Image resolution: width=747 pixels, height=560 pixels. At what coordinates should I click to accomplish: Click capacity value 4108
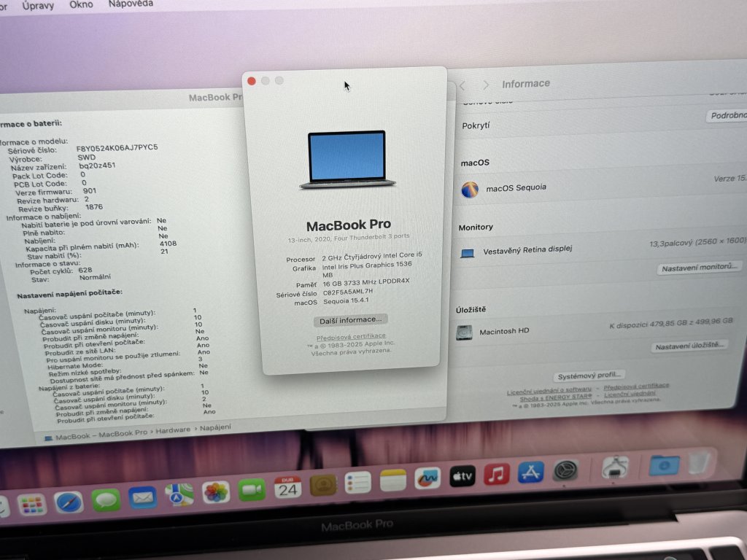click(x=169, y=244)
